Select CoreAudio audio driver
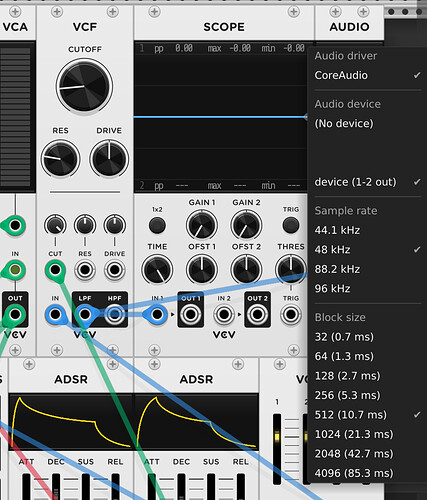 click(367, 75)
